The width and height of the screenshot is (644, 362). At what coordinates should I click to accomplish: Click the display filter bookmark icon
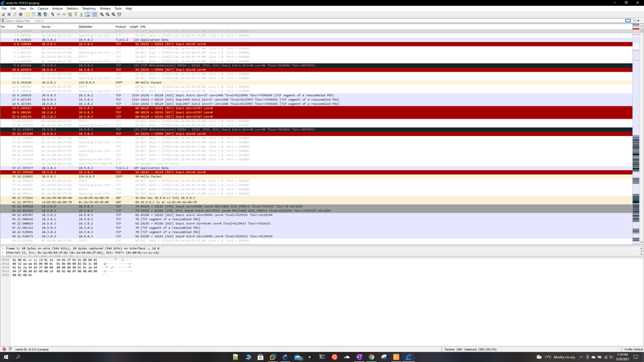pos(3,21)
